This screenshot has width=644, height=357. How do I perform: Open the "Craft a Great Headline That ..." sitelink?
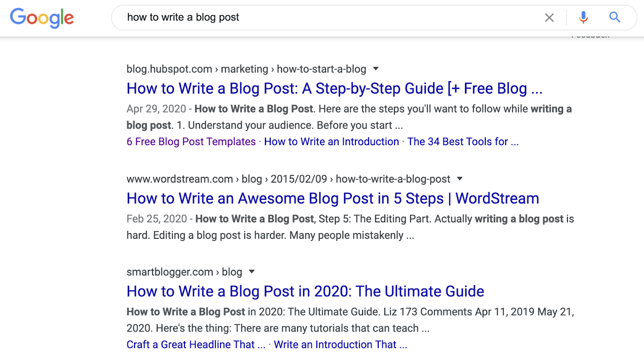[196, 345]
